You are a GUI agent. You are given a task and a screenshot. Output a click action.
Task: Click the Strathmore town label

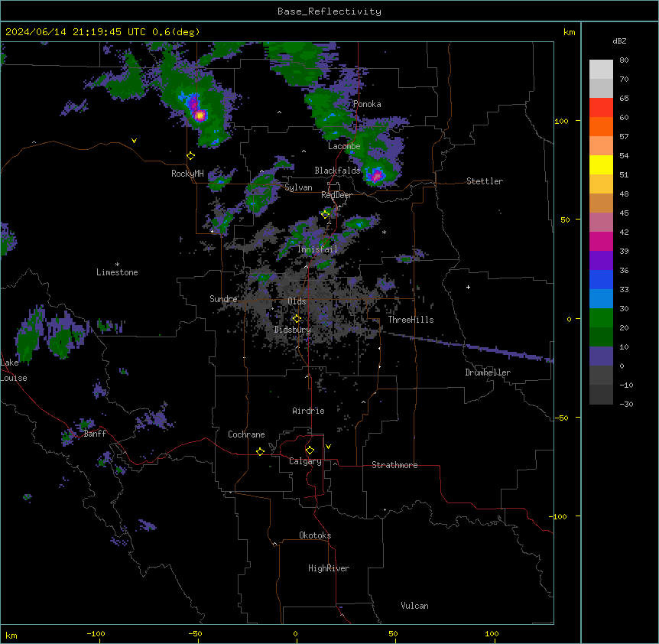[394, 465]
